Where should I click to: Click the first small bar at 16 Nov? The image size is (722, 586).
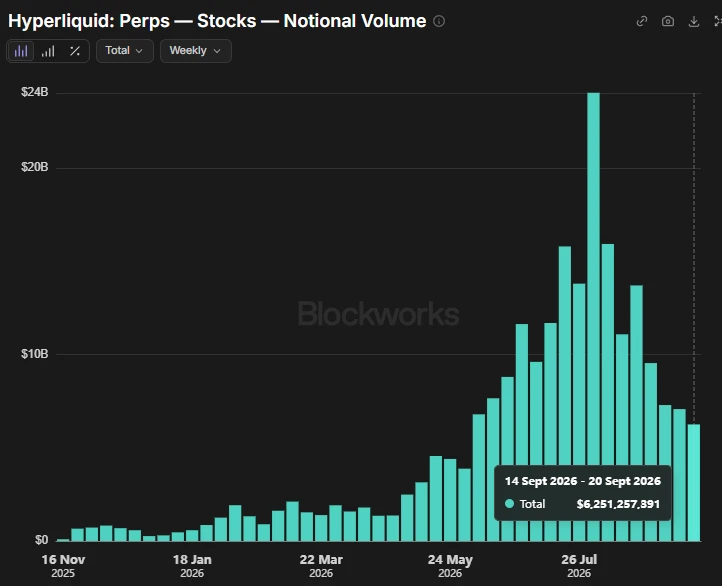[63, 540]
